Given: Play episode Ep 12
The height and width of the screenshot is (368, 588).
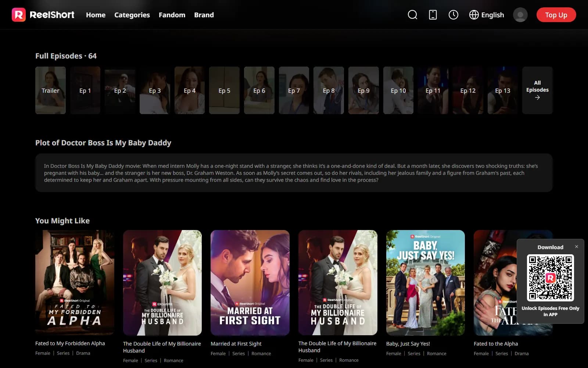Looking at the screenshot, I should pos(468,90).
